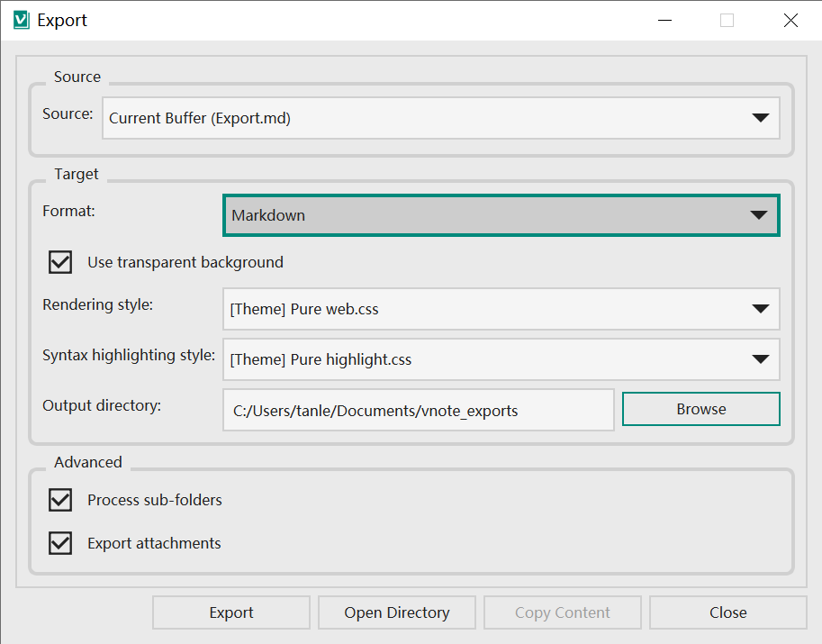The width and height of the screenshot is (822, 644).
Task: Click the Close button at bottom
Action: tap(728, 612)
